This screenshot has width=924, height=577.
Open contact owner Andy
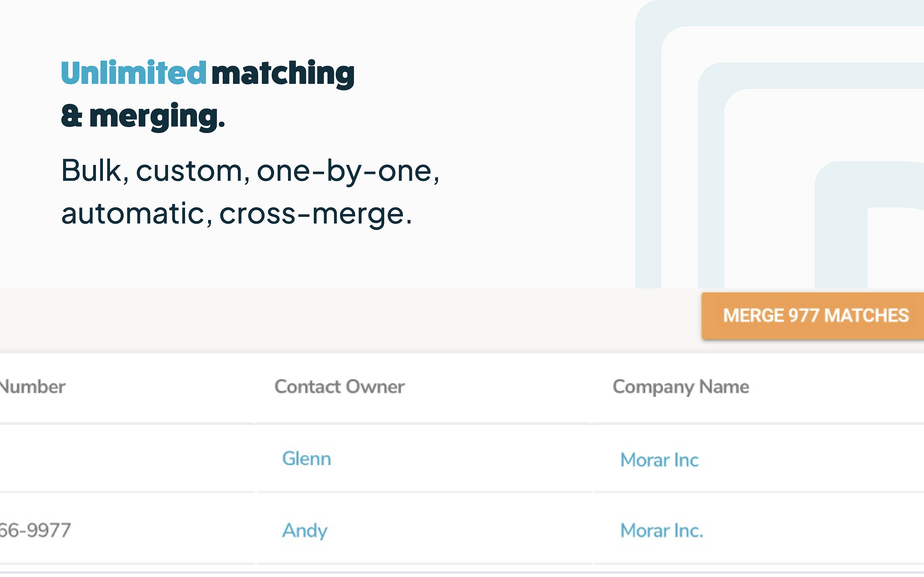305,531
